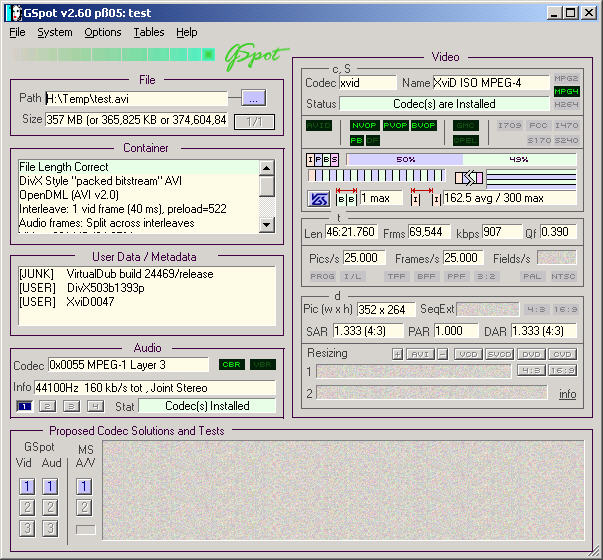
Task: Click the CBR audio bitrate indicator
Action: click(232, 365)
